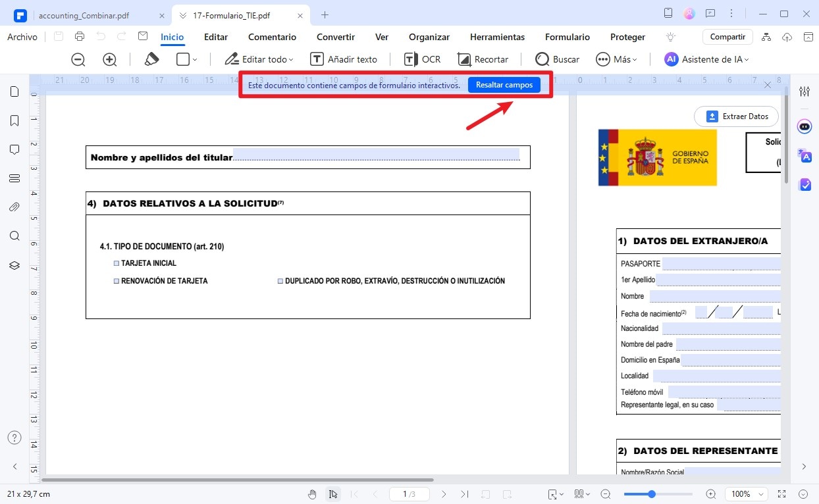Open the Archivo menu
Image resolution: width=819 pixels, height=504 pixels.
[22, 37]
